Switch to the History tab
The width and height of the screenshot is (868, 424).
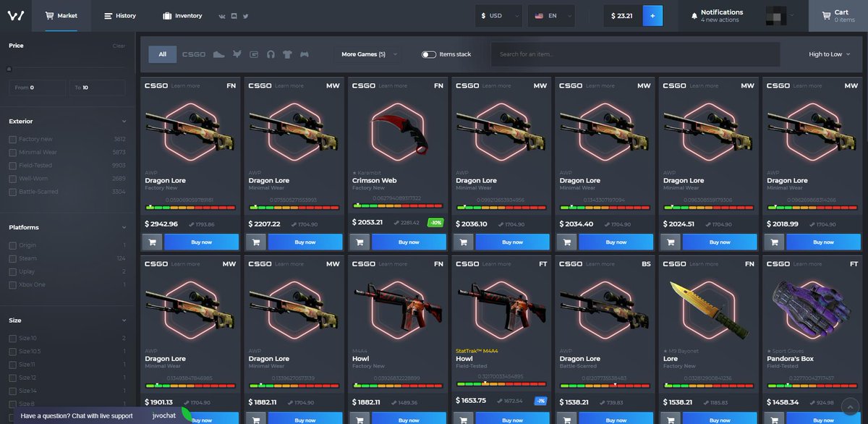tap(119, 15)
